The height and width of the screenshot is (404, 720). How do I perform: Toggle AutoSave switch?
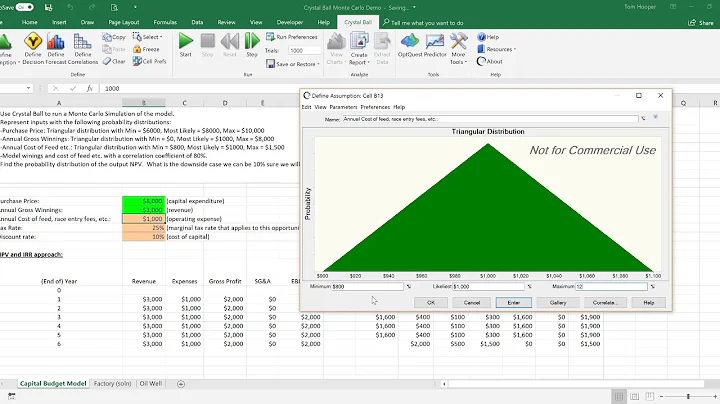(x=24, y=7)
